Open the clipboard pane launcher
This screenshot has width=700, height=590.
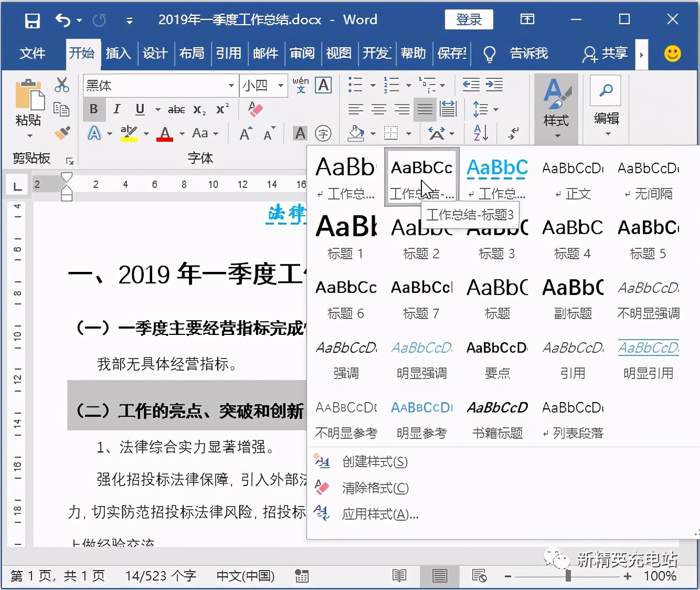[x=69, y=161]
